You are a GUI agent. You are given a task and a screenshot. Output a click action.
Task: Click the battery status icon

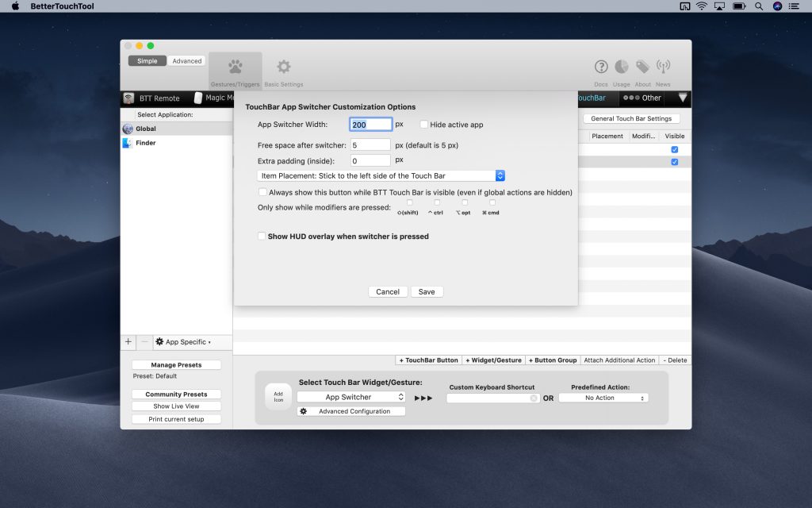pyautogui.click(x=739, y=6)
